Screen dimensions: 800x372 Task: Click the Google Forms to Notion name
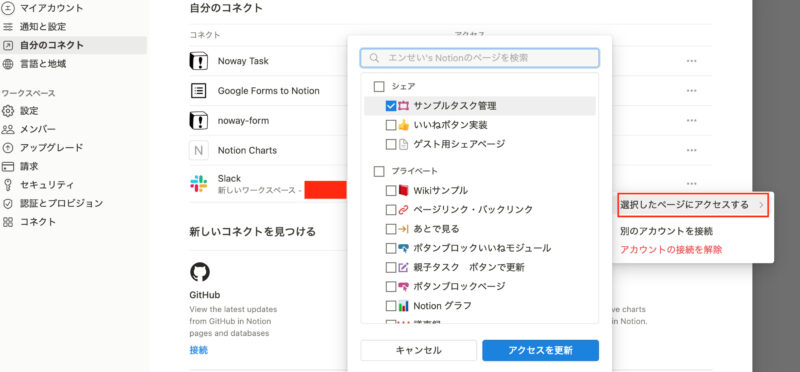coord(268,91)
